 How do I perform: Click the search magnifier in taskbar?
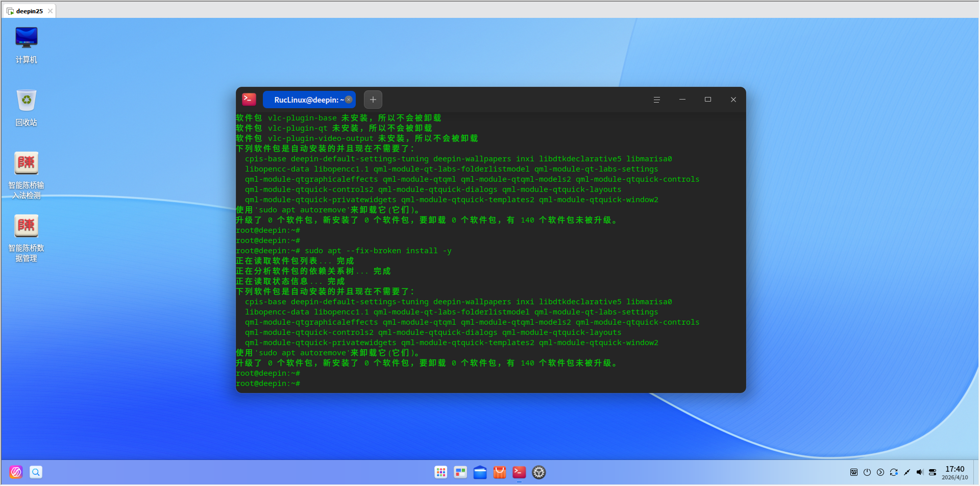[x=36, y=472]
